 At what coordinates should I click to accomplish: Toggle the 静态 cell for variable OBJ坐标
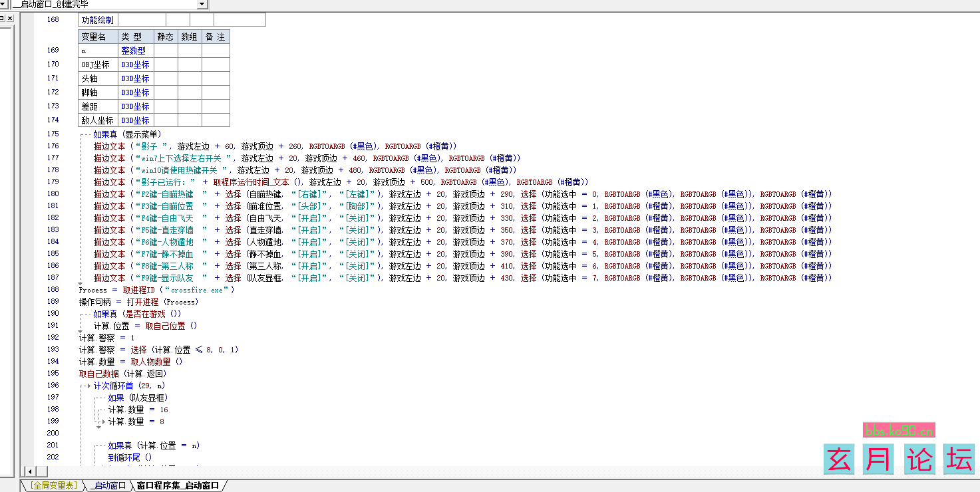(166, 64)
